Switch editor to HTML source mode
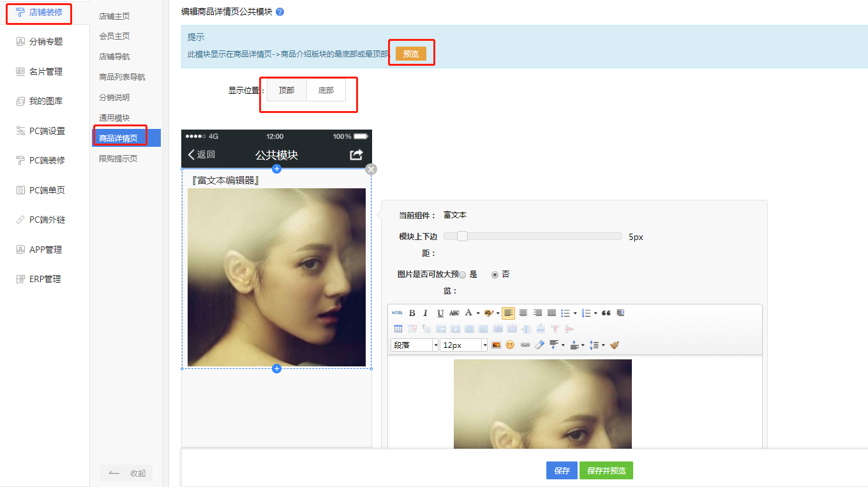This screenshot has width=868, height=487. (x=397, y=313)
